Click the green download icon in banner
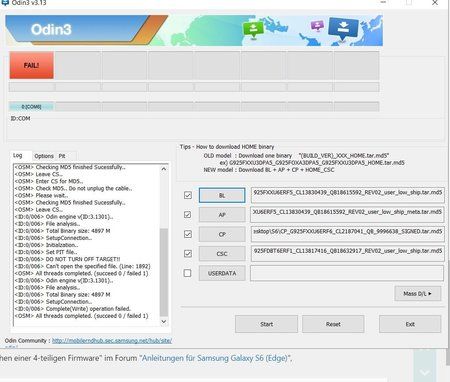This screenshot has height=382, width=450. (253, 29)
